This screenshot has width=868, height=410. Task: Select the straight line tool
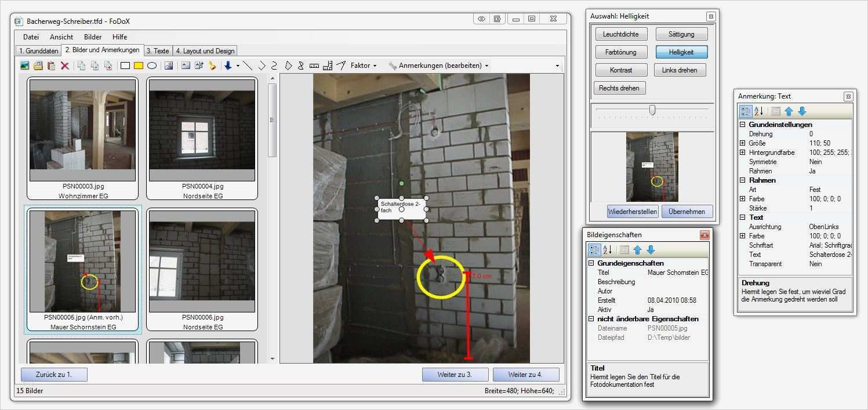pyautogui.click(x=248, y=66)
